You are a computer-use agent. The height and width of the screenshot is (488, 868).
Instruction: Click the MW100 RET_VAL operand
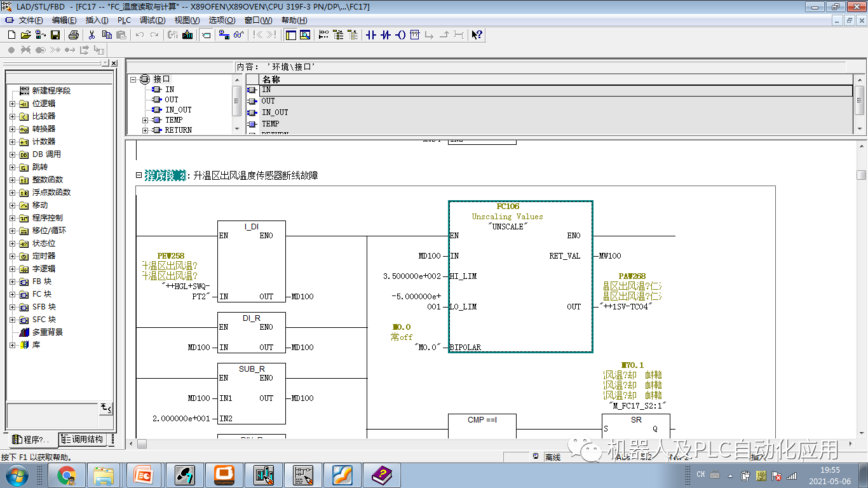coord(610,256)
